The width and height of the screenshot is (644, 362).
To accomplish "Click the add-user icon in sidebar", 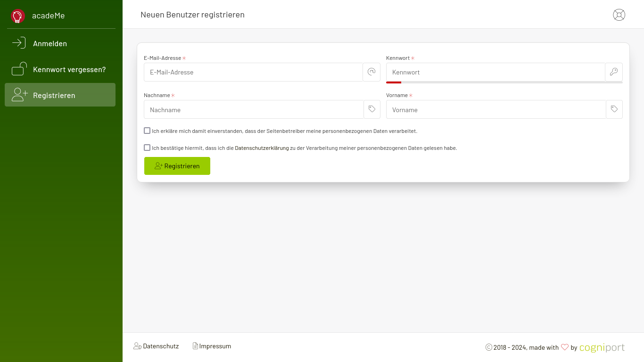I will coord(20,95).
